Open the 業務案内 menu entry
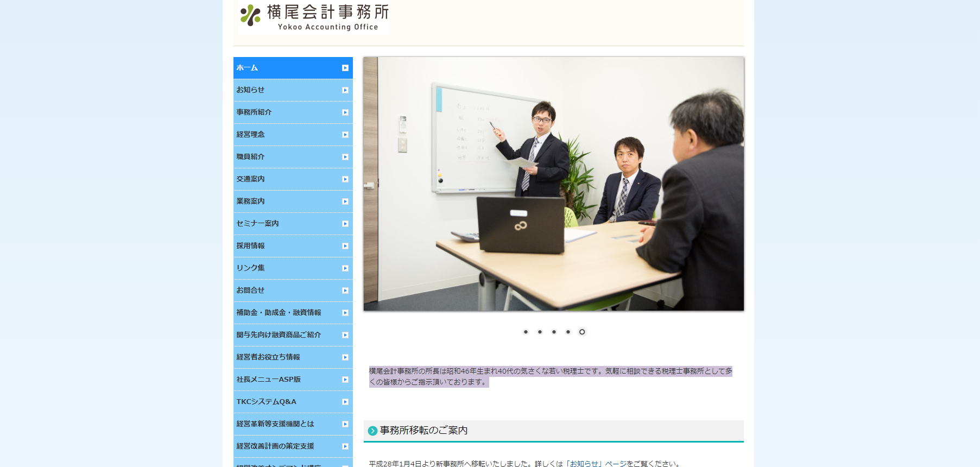Screen dimensions: 980x467 pyautogui.click(x=293, y=201)
